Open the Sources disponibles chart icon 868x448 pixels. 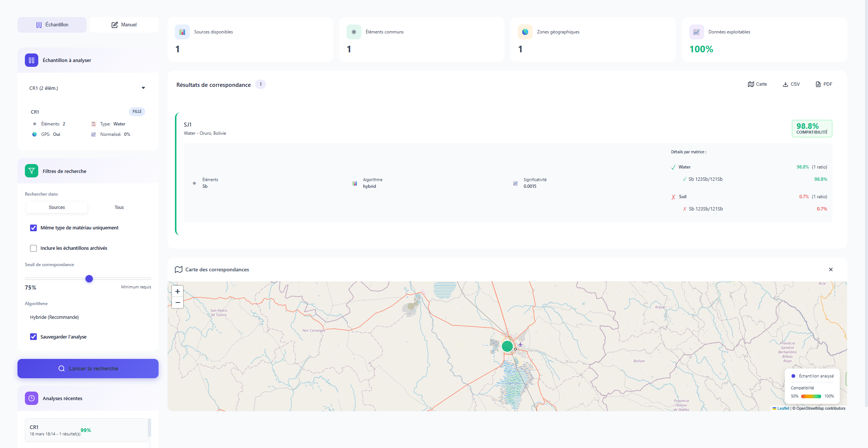[x=182, y=32]
